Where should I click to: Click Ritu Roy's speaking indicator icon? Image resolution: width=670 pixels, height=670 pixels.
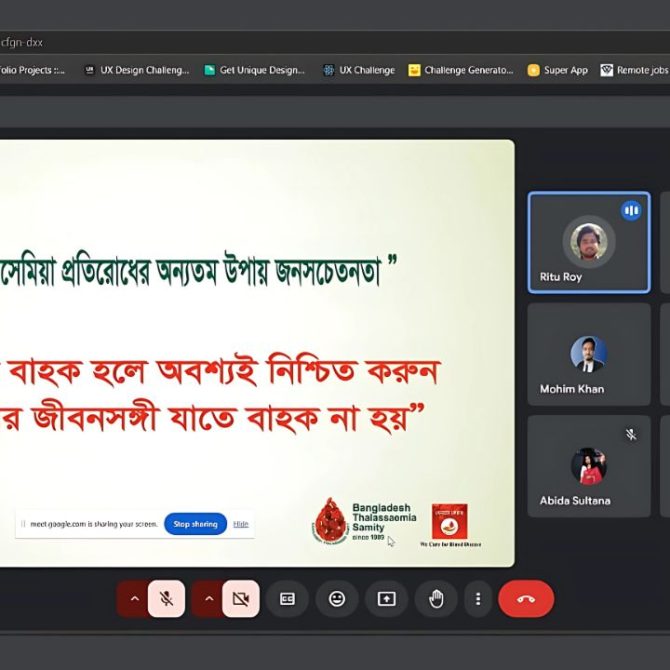pos(631,211)
